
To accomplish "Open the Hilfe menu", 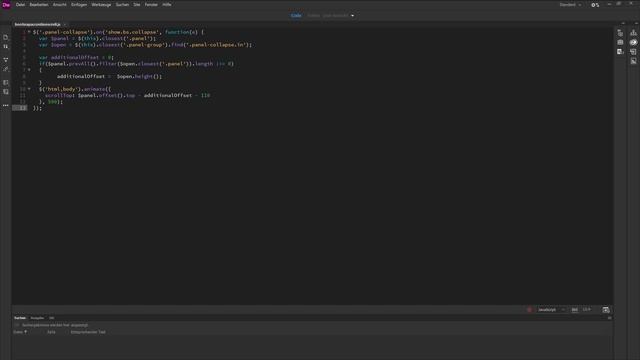I will coord(167,4).
